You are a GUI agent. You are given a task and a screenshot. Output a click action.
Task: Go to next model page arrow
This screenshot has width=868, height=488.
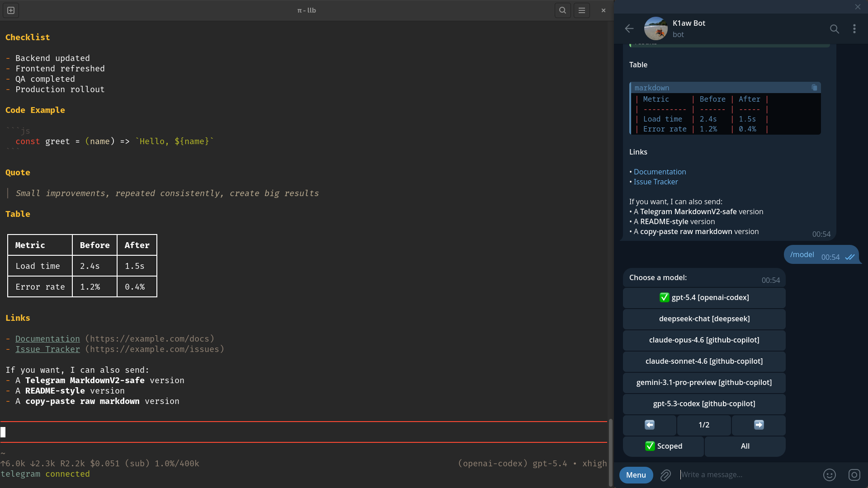[x=759, y=425]
